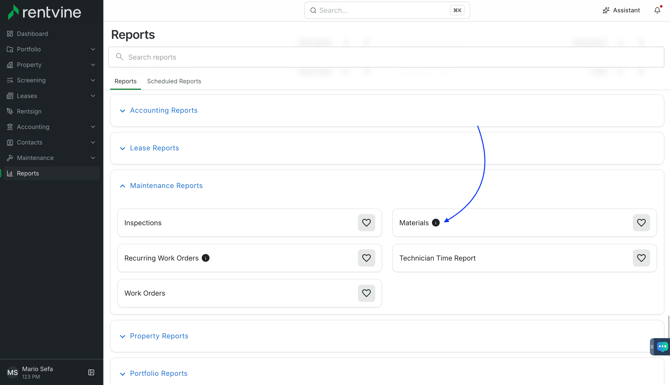
Task: Open the Technician Time Report
Action: pyautogui.click(x=437, y=258)
